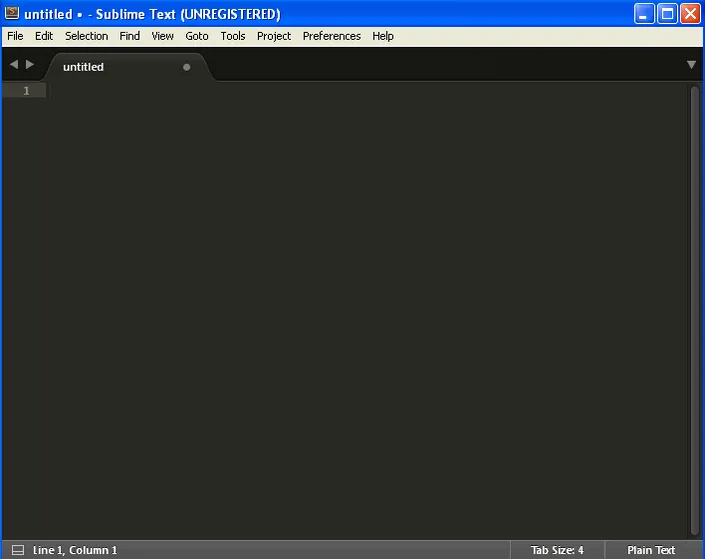Open the View menu
The width and height of the screenshot is (705, 559).
click(x=162, y=36)
